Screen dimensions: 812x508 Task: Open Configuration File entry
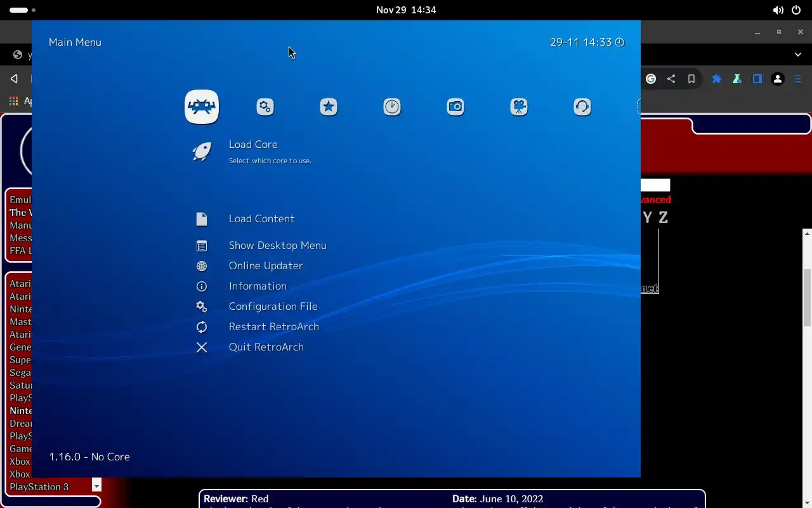[273, 307]
